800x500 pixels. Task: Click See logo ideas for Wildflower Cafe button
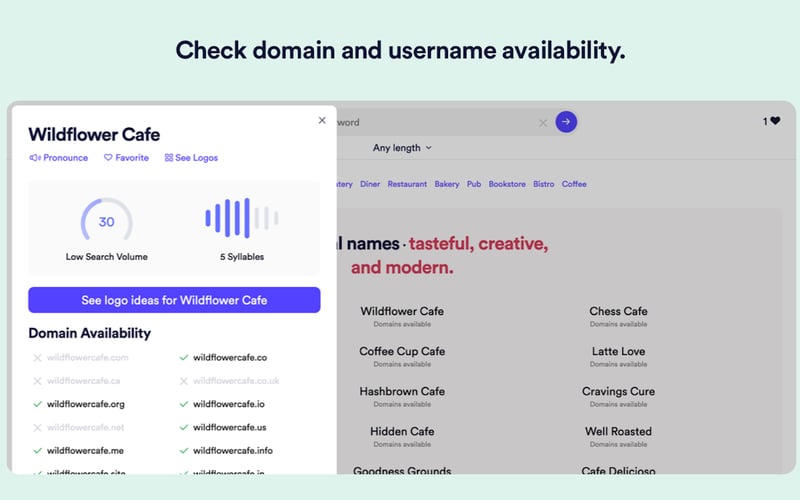tap(174, 300)
